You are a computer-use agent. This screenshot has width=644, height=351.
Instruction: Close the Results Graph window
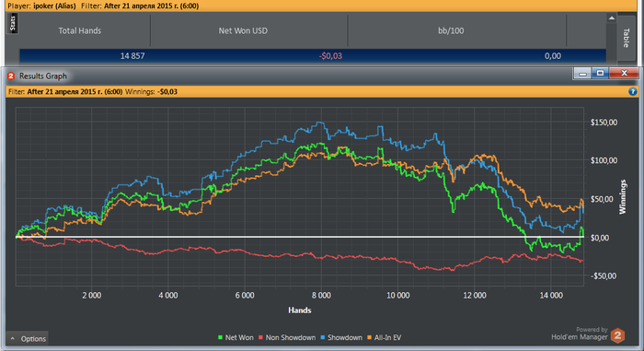click(x=624, y=74)
